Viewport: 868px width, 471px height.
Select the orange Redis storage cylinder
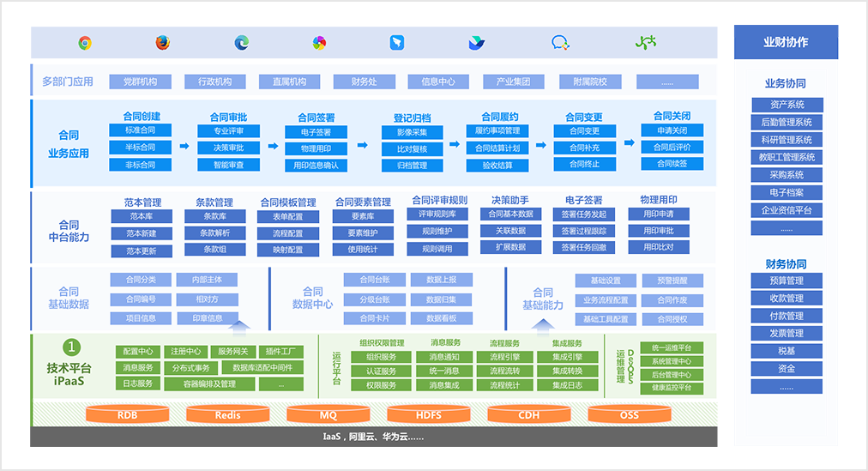pos(227,415)
